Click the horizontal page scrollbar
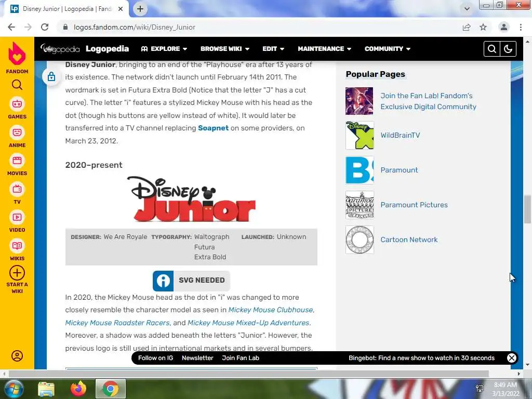This screenshot has height=399, width=532. tap(248, 374)
